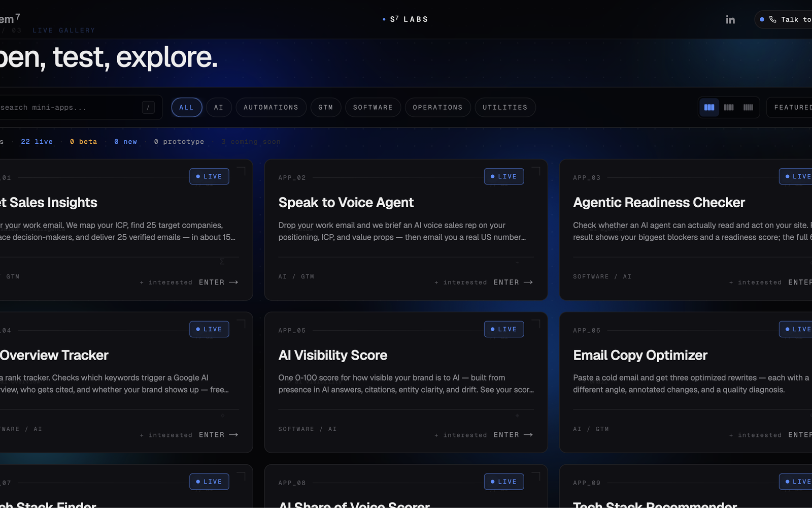The height and width of the screenshot is (508, 812).
Task: Open the AI Visibility Score title
Action: coord(333,355)
